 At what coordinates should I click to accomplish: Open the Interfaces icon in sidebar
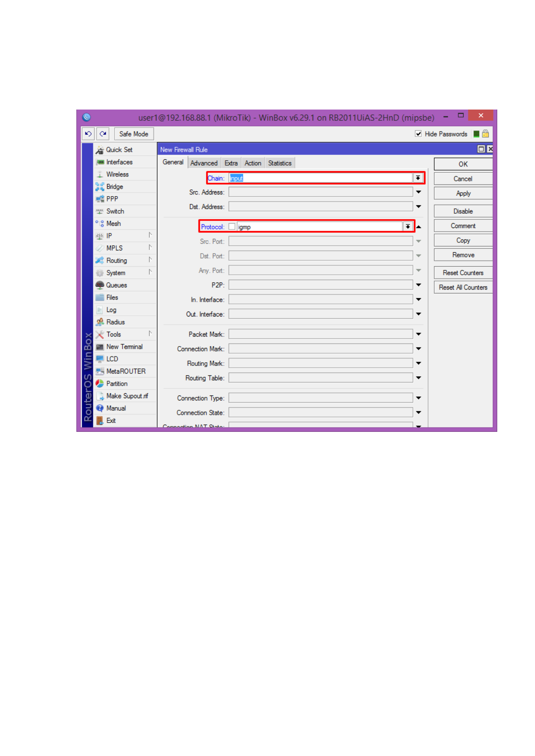(100, 162)
